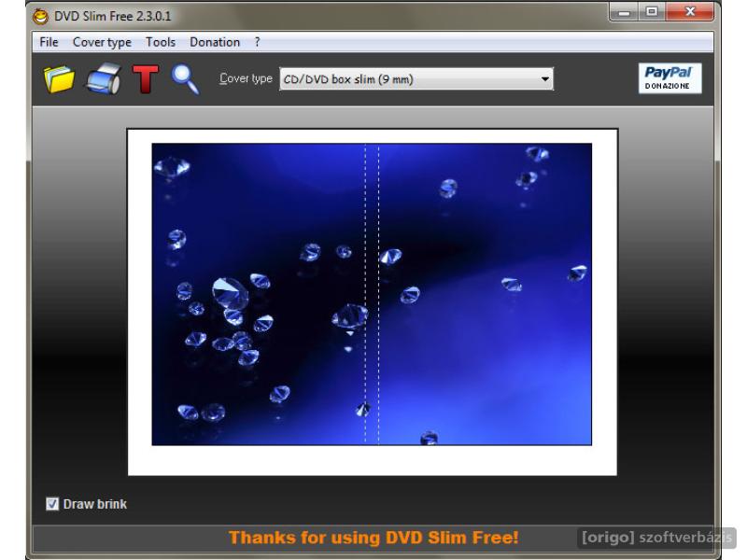Click the magnifying glass zoom icon
The width and height of the screenshot is (747, 560).
tap(185, 79)
